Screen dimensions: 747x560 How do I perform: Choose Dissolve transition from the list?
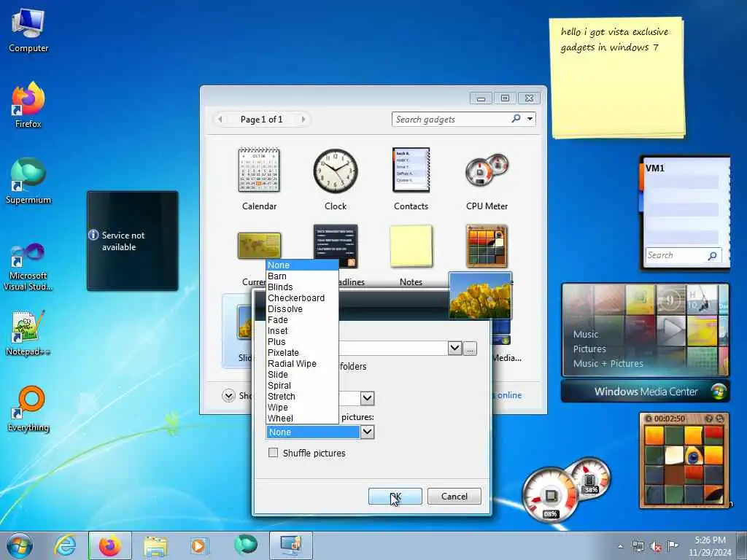click(302, 309)
